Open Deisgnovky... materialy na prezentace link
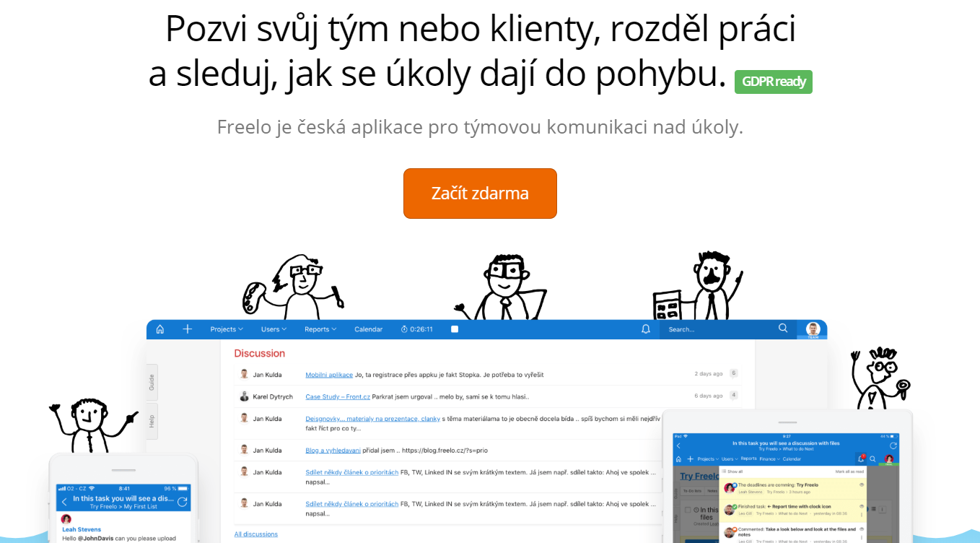 [372, 418]
